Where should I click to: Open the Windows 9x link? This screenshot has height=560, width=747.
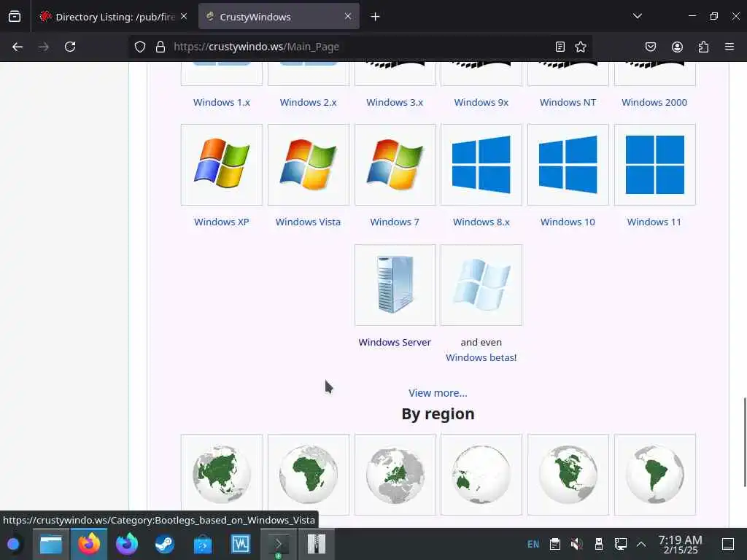[x=481, y=102]
